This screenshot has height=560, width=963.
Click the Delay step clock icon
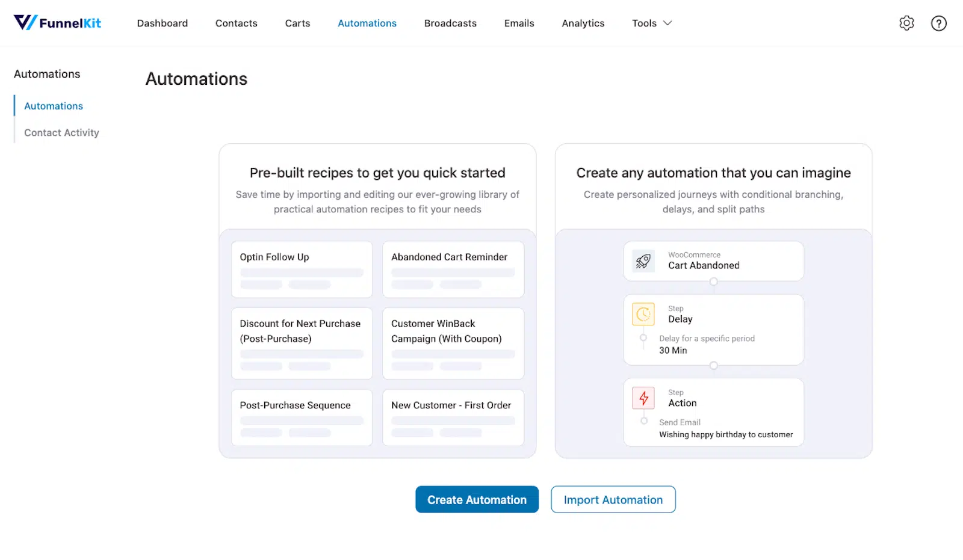(x=643, y=314)
